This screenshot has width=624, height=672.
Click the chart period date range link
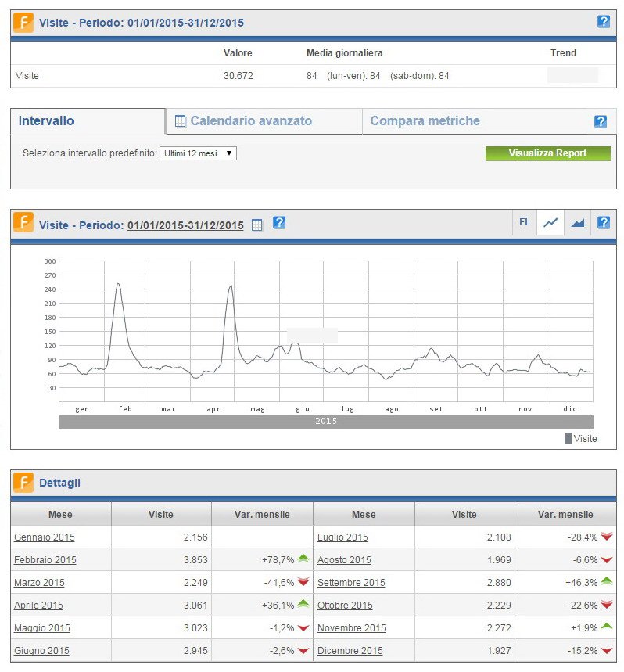[x=185, y=225]
